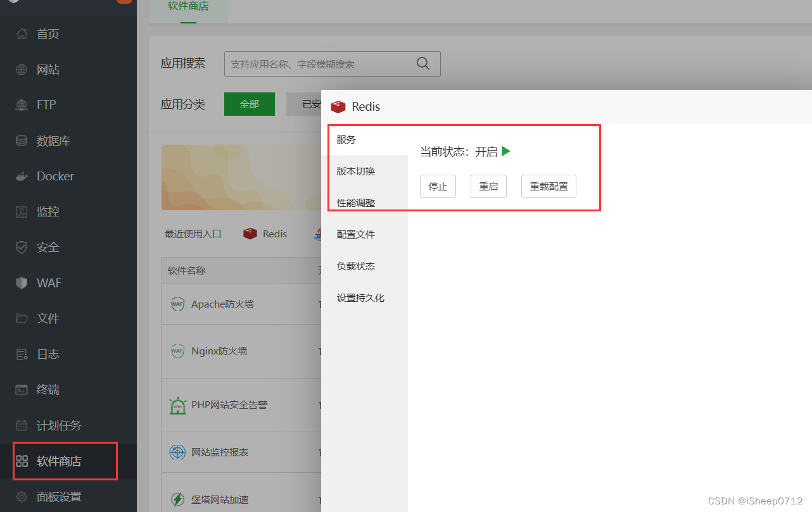Click the log icon beside 日志

click(22, 354)
